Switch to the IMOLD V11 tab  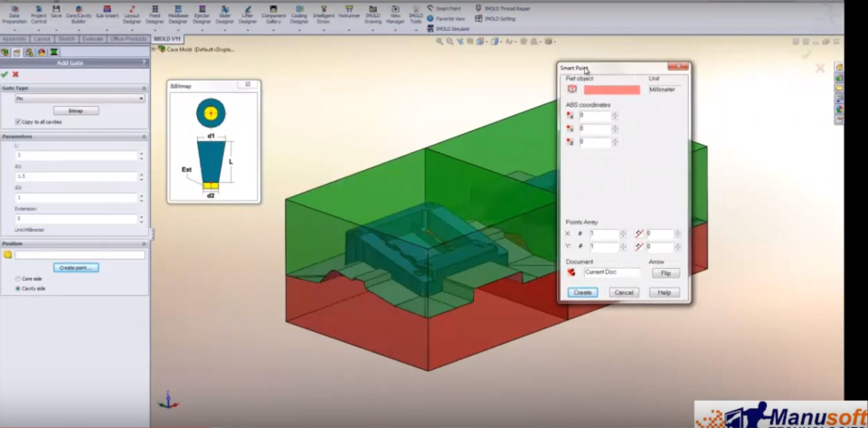tap(167, 39)
